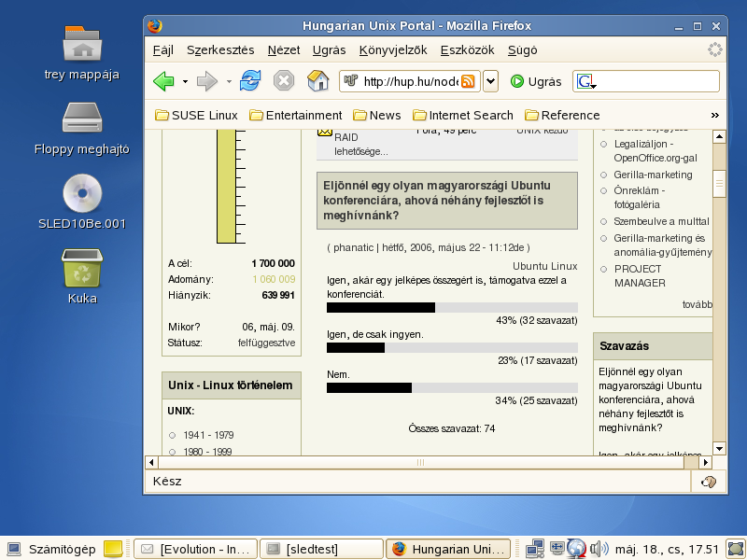Click the green Ugrás go button
Screen dimensions: 747x560
click(536, 81)
